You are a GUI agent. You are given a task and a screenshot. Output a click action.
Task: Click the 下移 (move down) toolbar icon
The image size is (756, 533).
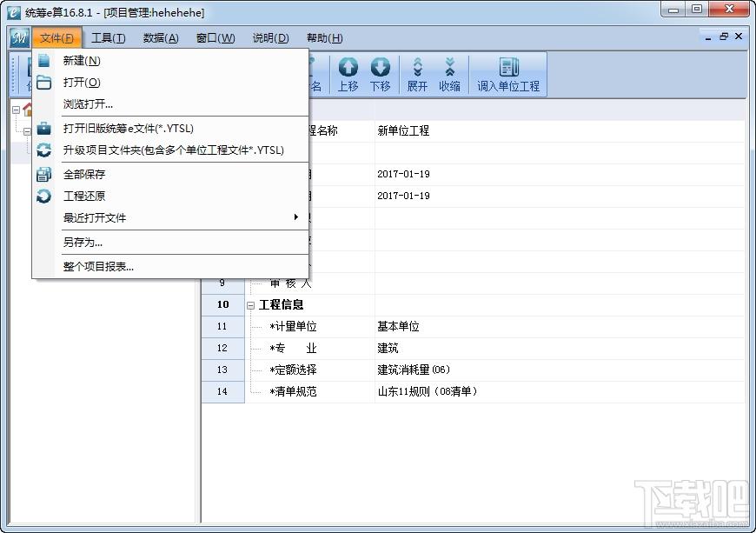380,74
